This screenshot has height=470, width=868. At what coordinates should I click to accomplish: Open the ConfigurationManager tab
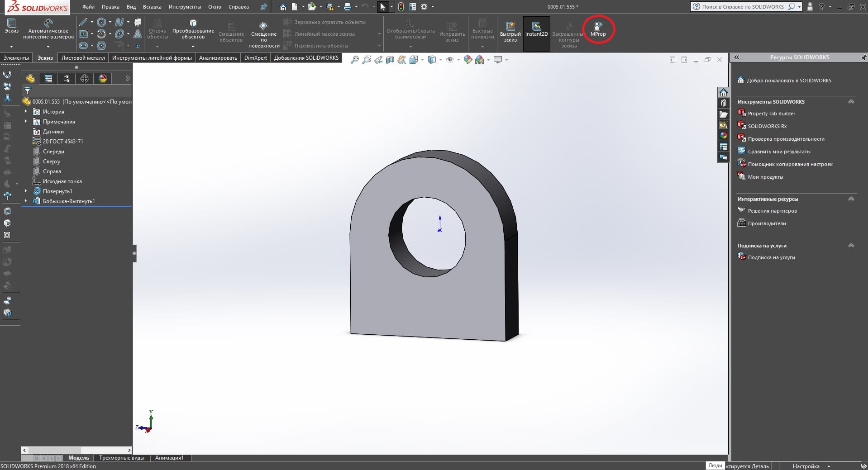(66, 79)
